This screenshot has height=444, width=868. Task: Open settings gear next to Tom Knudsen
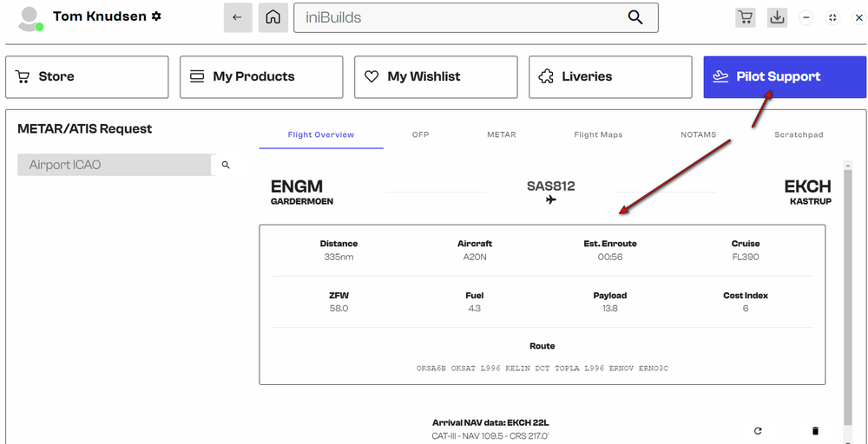coord(156,16)
